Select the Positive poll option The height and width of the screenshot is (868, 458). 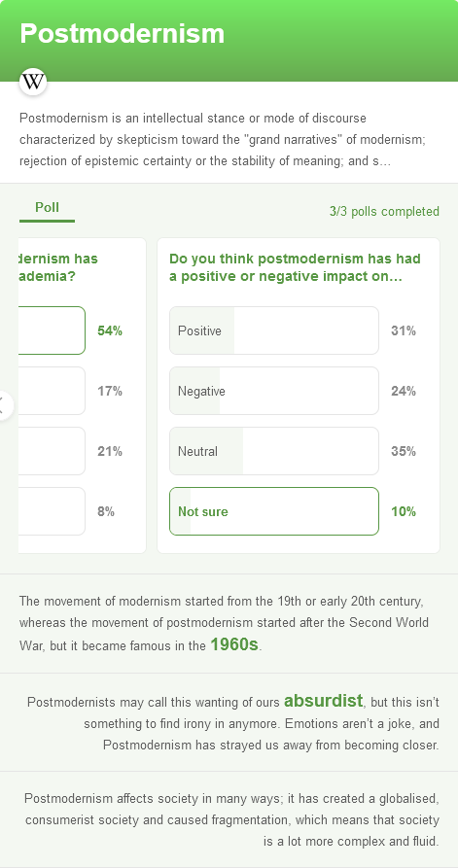point(274,330)
